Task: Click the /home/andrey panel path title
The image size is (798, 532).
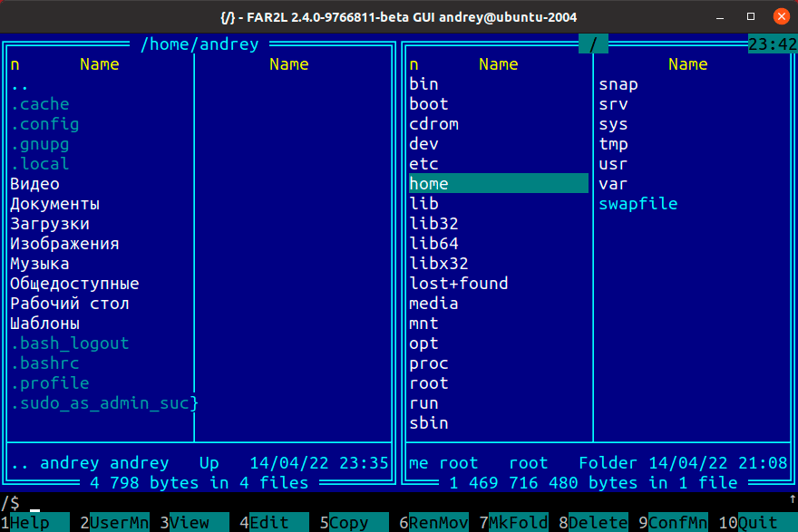Action: coord(199,44)
